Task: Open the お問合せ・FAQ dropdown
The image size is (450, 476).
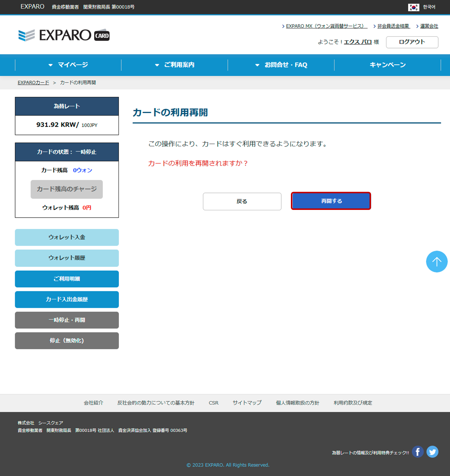Action: 281,65
